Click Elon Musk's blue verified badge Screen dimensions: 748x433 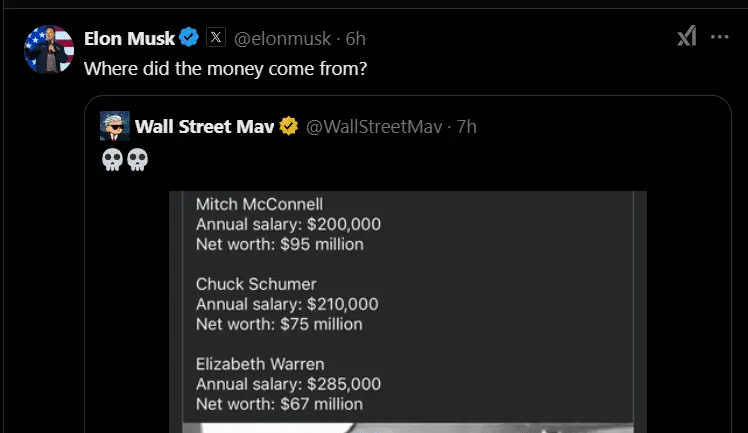(x=190, y=39)
